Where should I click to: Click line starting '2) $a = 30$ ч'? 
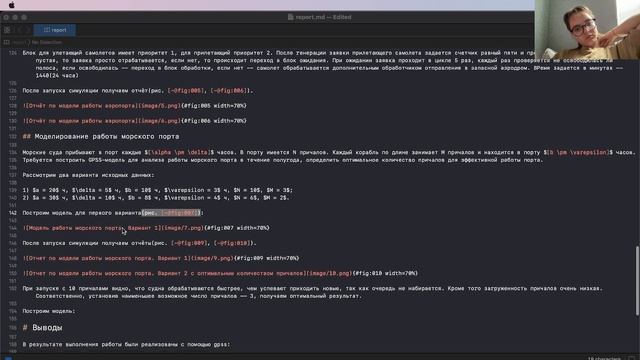coord(156,198)
